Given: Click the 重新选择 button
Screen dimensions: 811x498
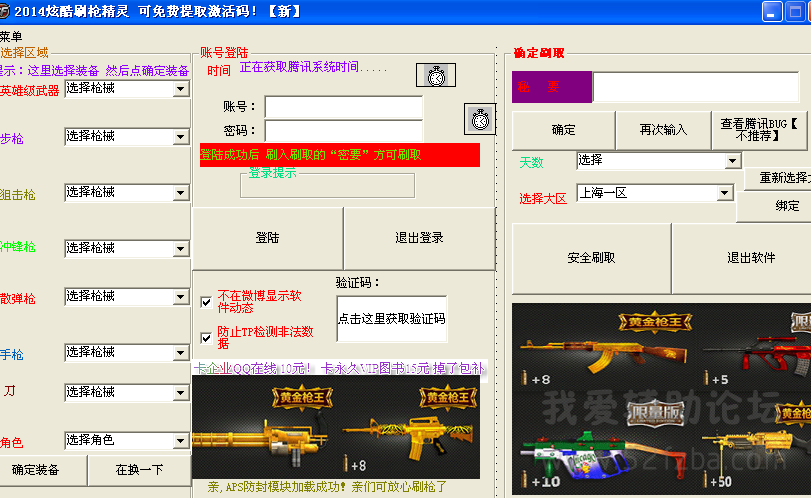Looking at the screenshot, I should [x=778, y=178].
